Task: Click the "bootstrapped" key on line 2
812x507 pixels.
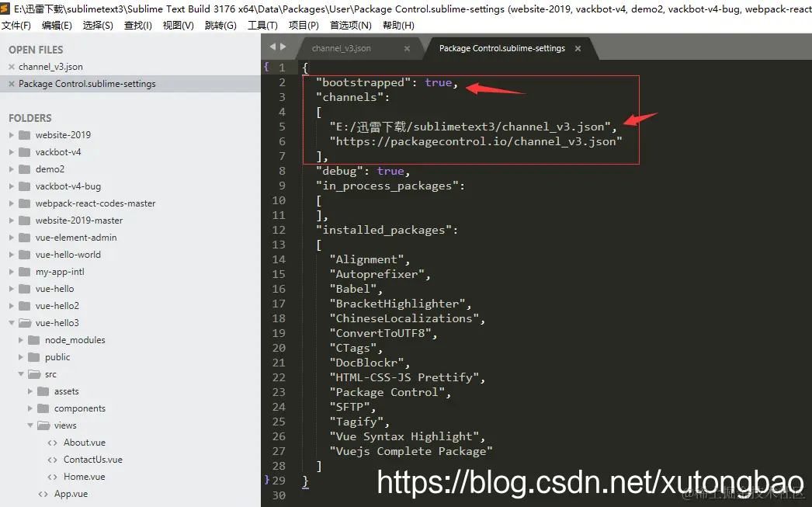Action: point(363,83)
